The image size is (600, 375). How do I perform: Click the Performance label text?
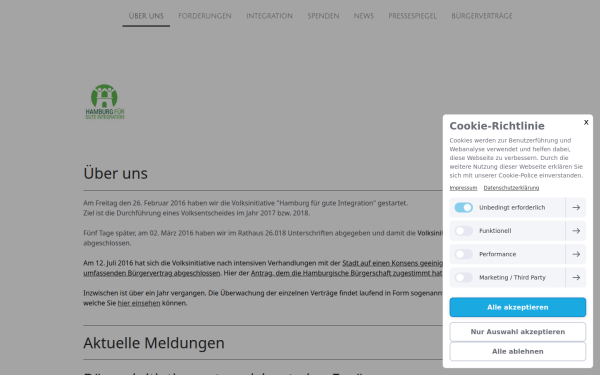(497, 254)
